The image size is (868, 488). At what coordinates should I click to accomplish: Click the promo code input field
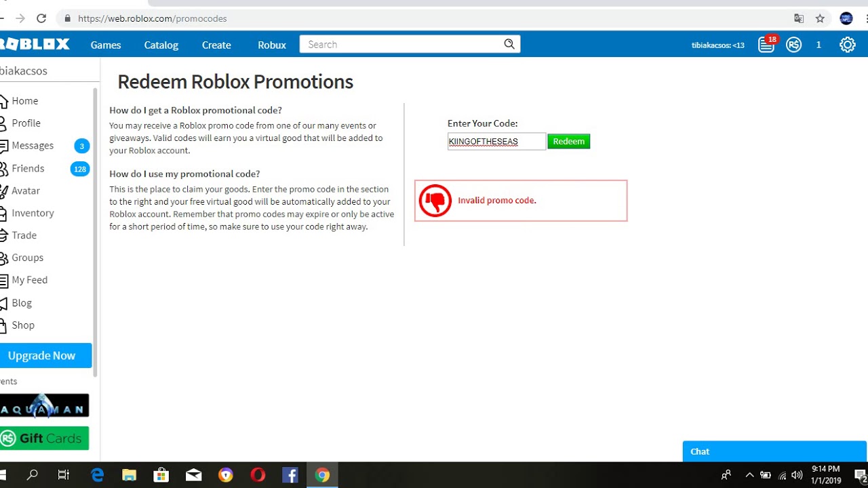(496, 142)
